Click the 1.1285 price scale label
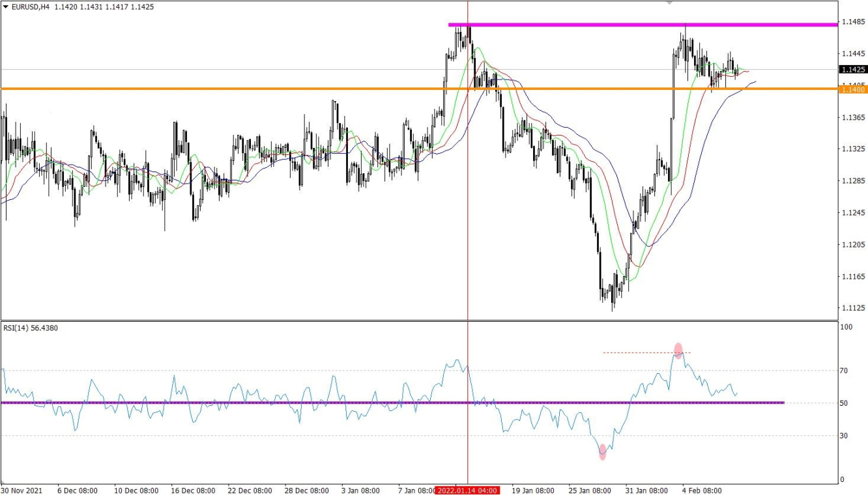Viewport: 868px width, 495px height. 853,181
